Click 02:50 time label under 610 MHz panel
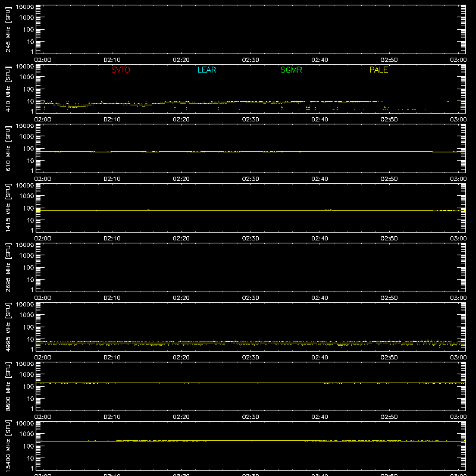Viewport: 476px width, 476px height. (389, 179)
